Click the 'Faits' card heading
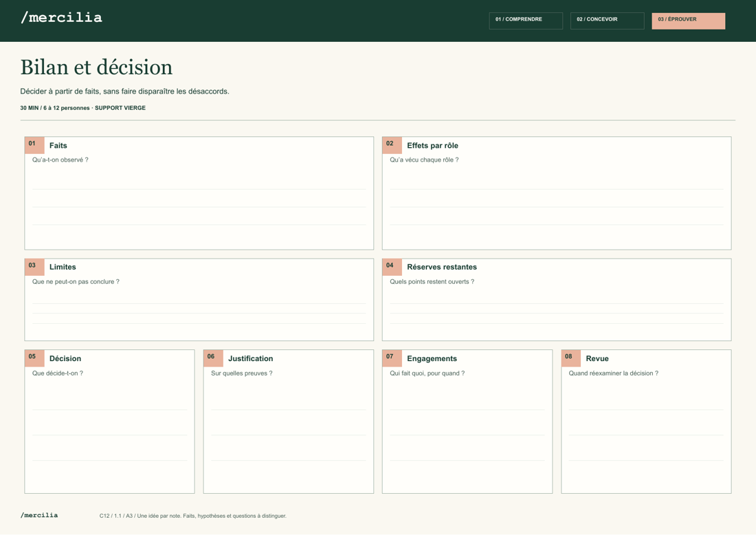Image resolution: width=756 pixels, height=535 pixels. 58,146
